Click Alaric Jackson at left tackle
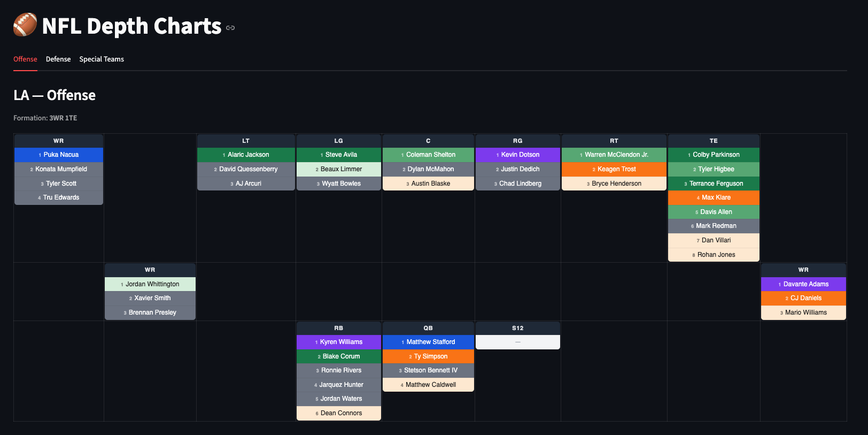868x435 pixels. (x=246, y=155)
